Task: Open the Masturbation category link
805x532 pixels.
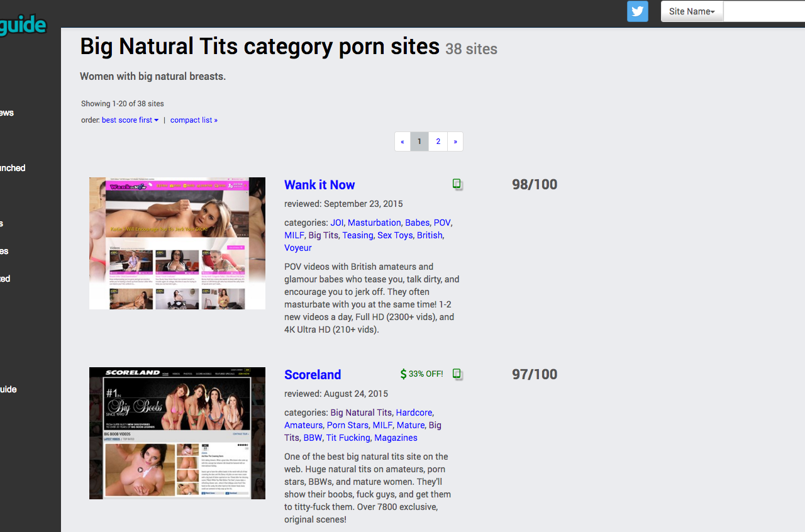Action: click(x=374, y=223)
